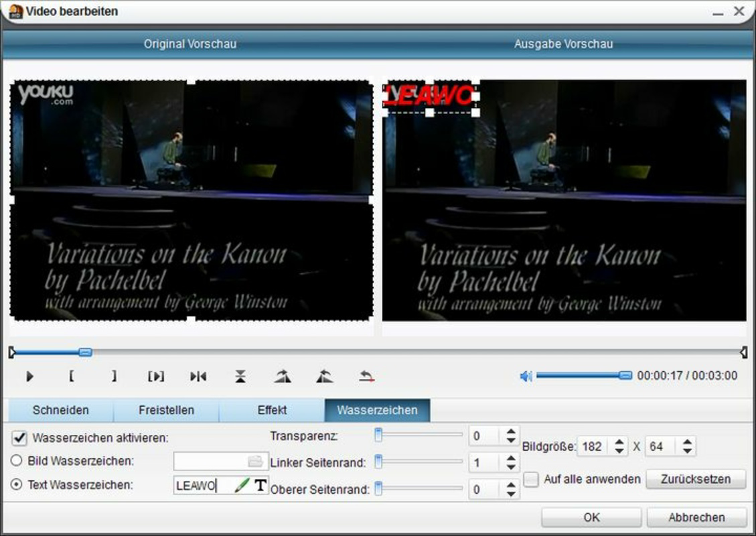Screen dimensions: 756x536
Task: Click the Oberer Seitenrand slider handle
Action: [x=378, y=488]
